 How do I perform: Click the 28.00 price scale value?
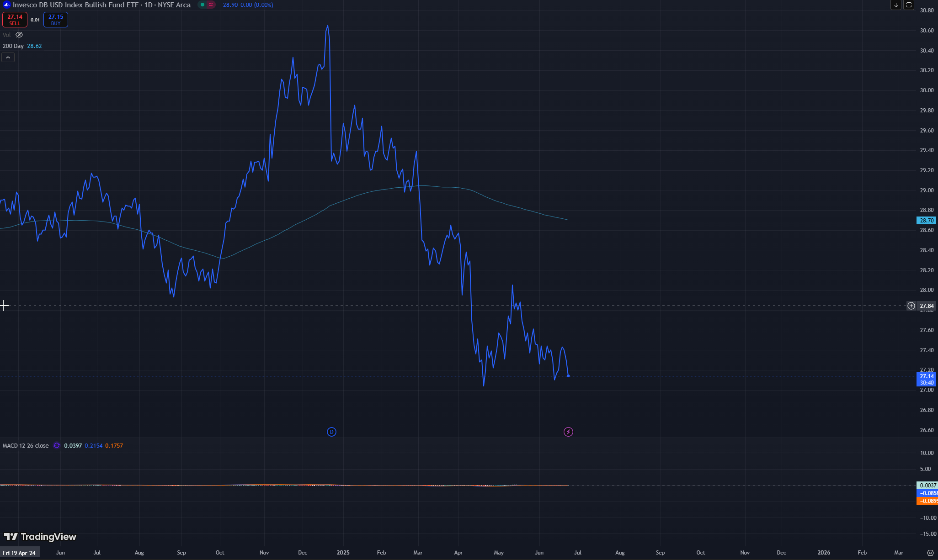point(927,290)
